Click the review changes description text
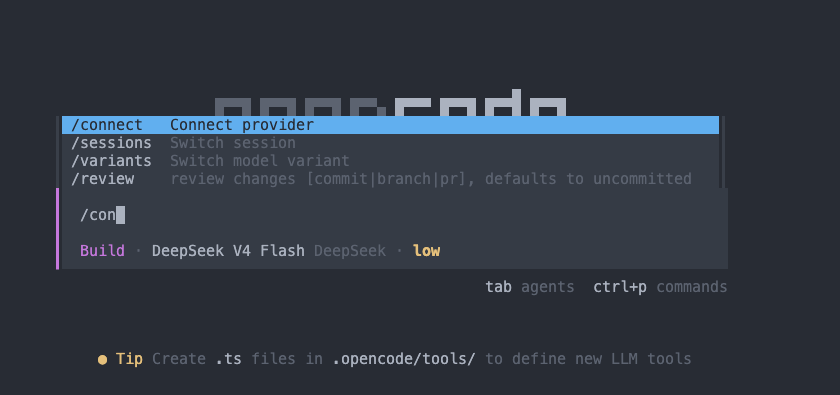This screenshot has width=840, height=395. coord(431,179)
